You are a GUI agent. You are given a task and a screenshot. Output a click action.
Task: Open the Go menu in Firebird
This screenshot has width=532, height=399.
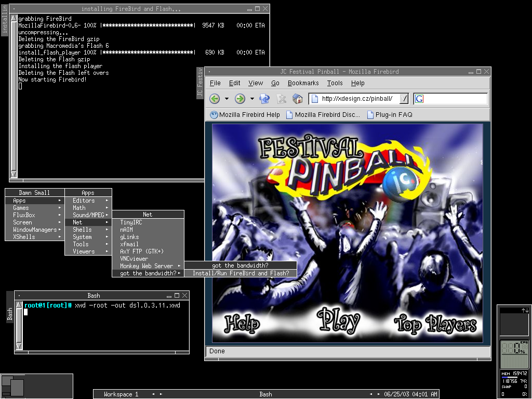[x=275, y=83]
